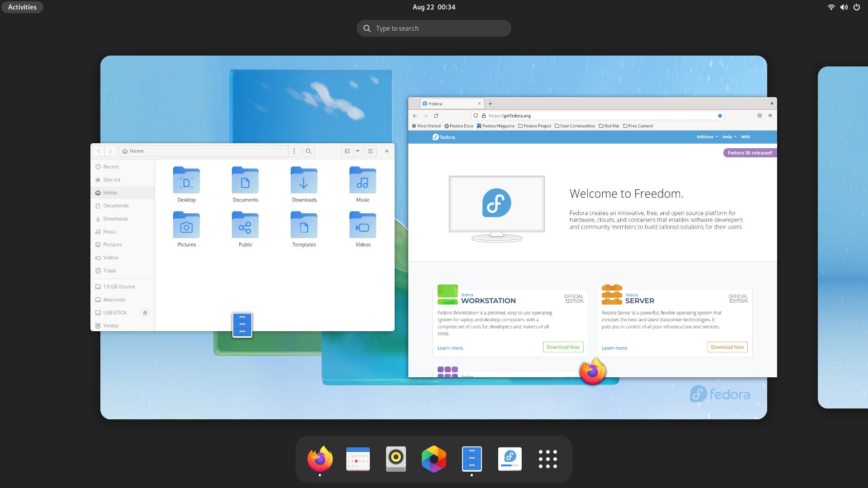Select Anaconda in Files sidebar
Image resolution: width=868 pixels, height=488 pixels.
pyautogui.click(x=123, y=300)
